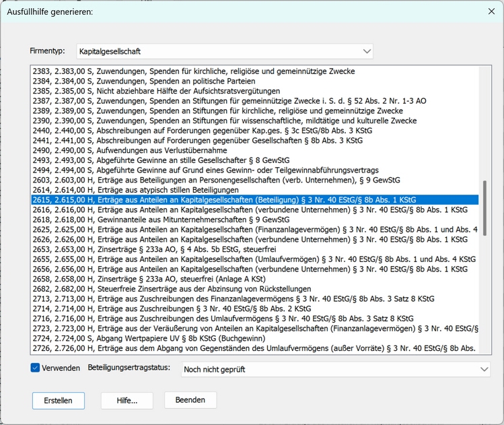This screenshot has width=504, height=425.
Task: Close the Ausfüllhilfe generieren dialog
Action: pos(491,11)
